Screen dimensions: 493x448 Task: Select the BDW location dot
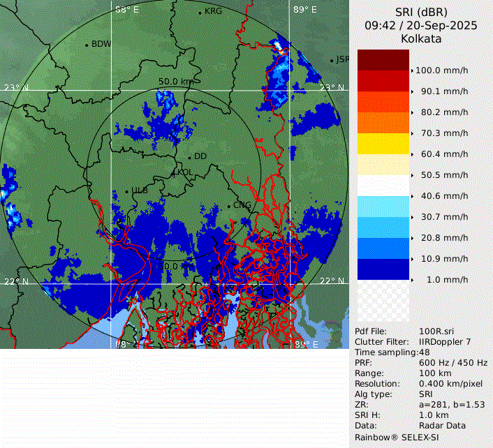[87, 45]
